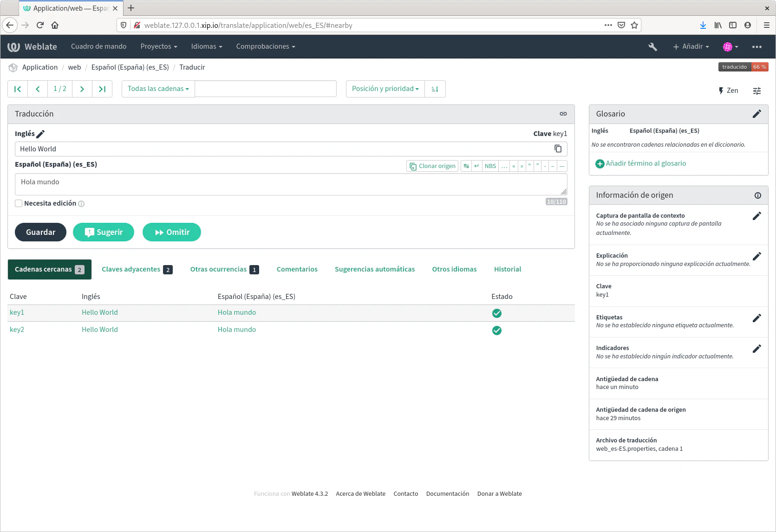Open the Añadir dropdown in navbar

(x=691, y=46)
